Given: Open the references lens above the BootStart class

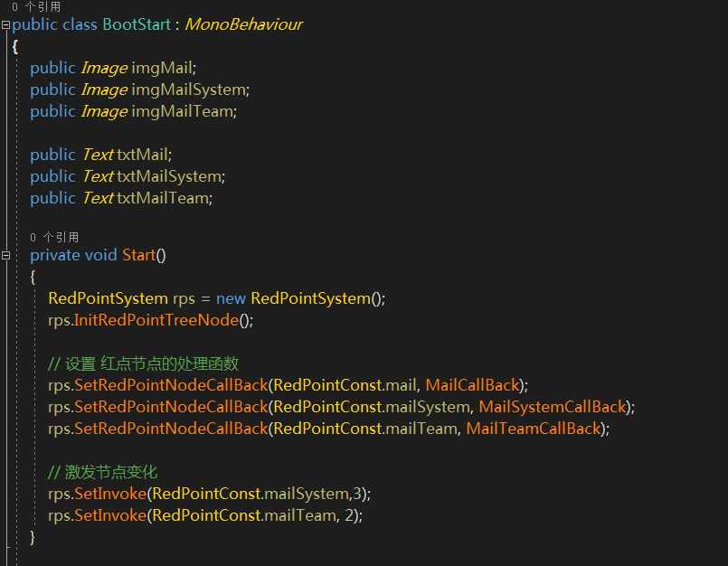Looking at the screenshot, I should coord(36,6).
